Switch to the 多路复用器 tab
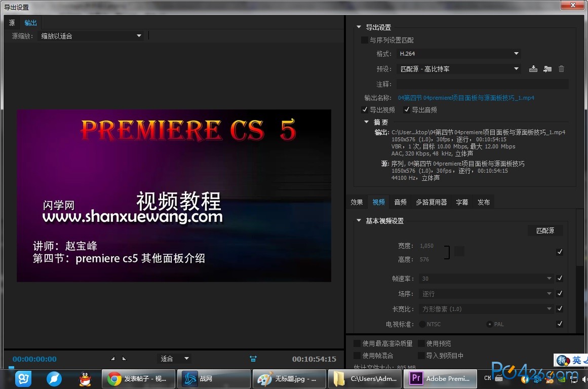588x389 pixels. (x=431, y=202)
